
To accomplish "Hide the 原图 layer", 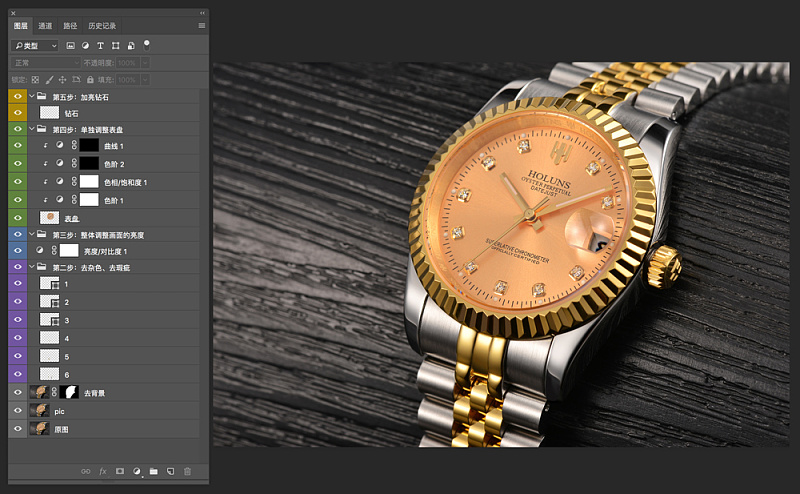I will coord(18,429).
